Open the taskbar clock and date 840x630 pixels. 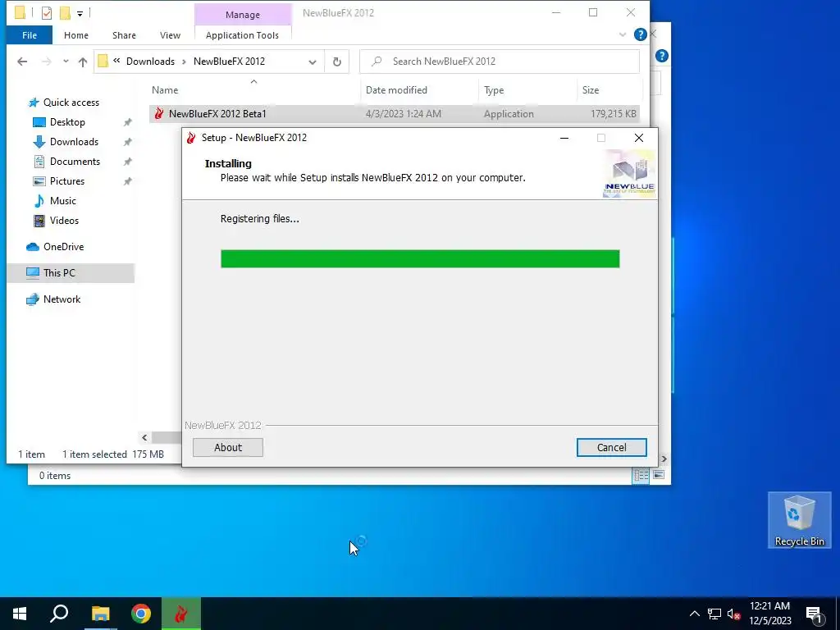[x=769, y=614]
